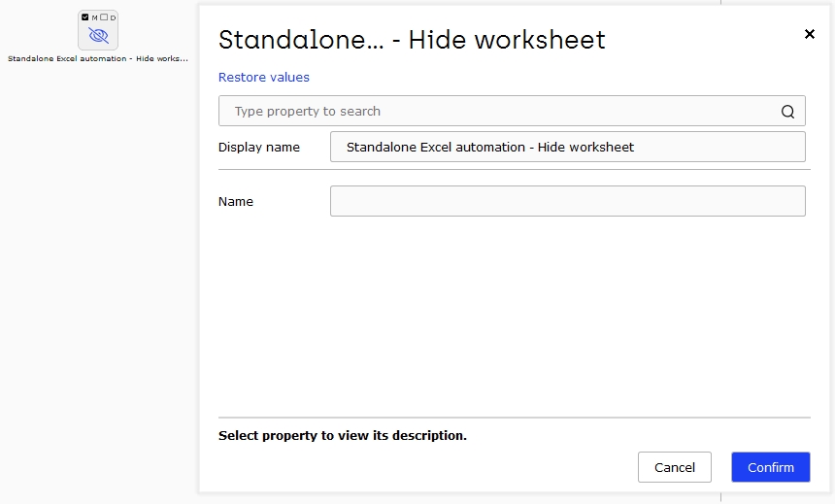
Task: Click the Restore values link
Action: pyautogui.click(x=263, y=78)
